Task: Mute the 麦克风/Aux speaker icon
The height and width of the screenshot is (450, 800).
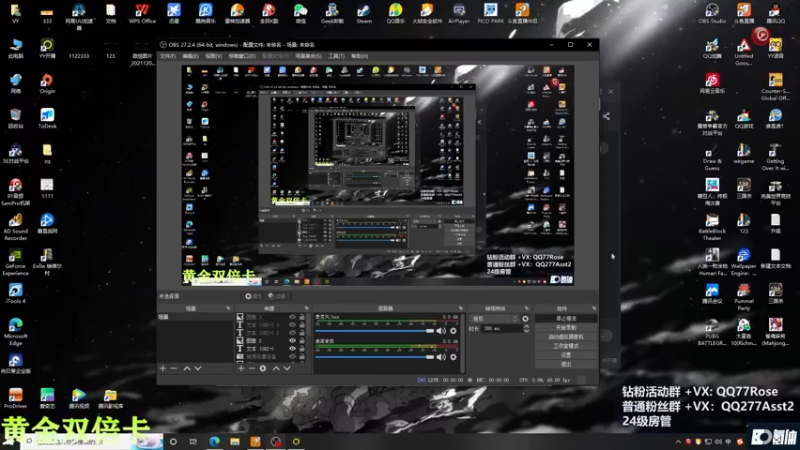Action: tap(441, 331)
